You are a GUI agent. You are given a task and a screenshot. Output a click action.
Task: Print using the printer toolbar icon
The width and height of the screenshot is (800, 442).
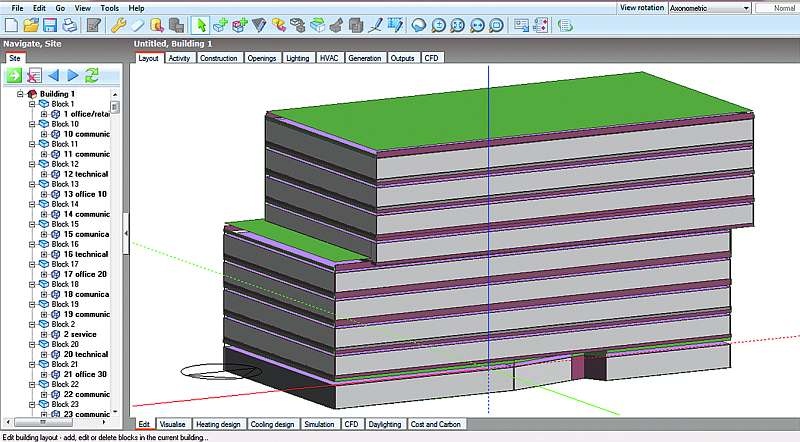pos(69,24)
